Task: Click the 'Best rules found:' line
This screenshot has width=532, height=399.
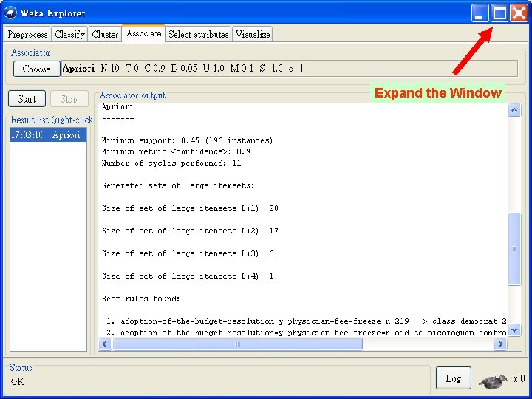Action: pyautogui.click(x=140, y=299)
